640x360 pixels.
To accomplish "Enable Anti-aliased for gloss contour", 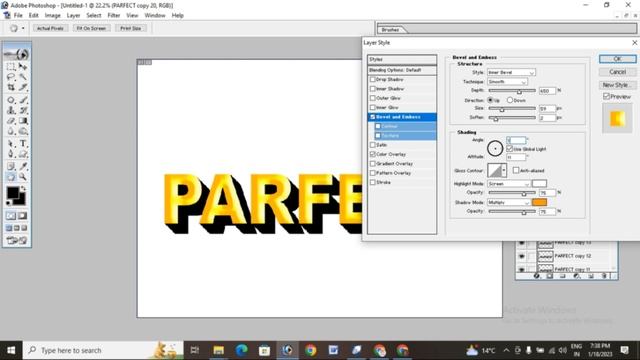I will click(516, 170).
